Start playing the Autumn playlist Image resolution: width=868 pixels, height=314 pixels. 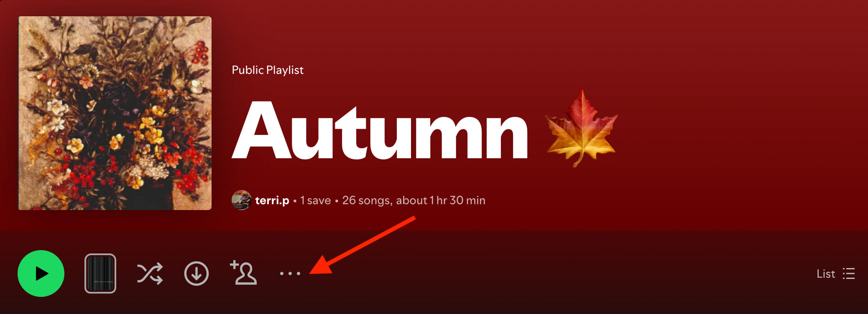pos(41,273)
